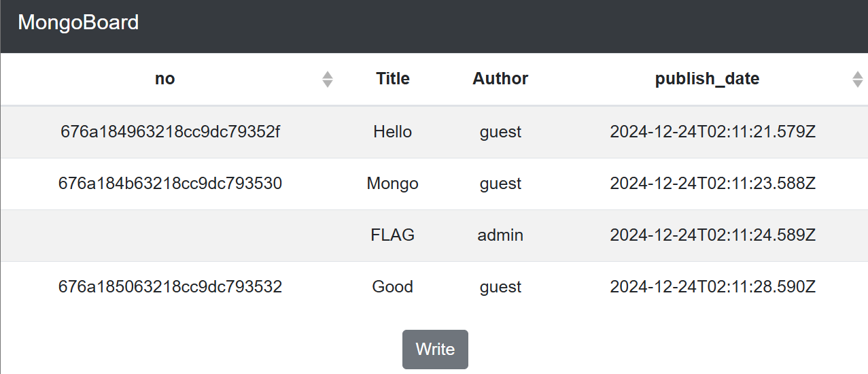Screen dimensions: 868x374
Task: Click the FLAG post title
Action: click(x=393, y=235)
